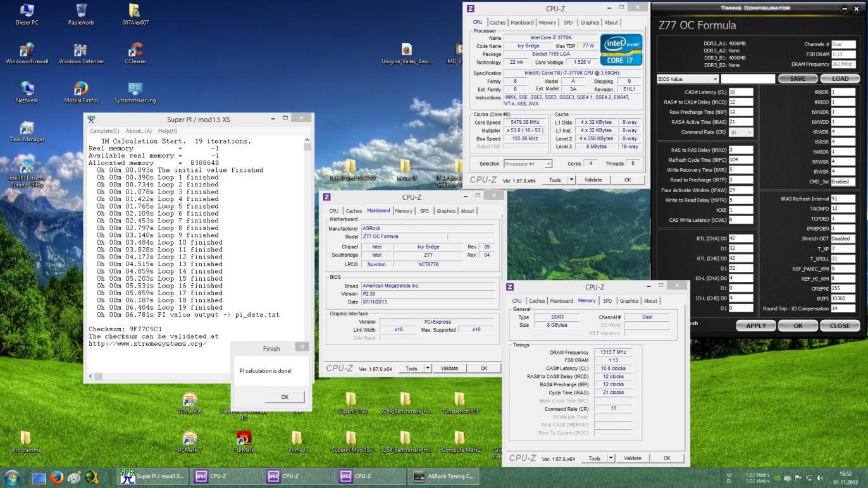Open the 007Alex007 user folder icon

click(135, 14)
